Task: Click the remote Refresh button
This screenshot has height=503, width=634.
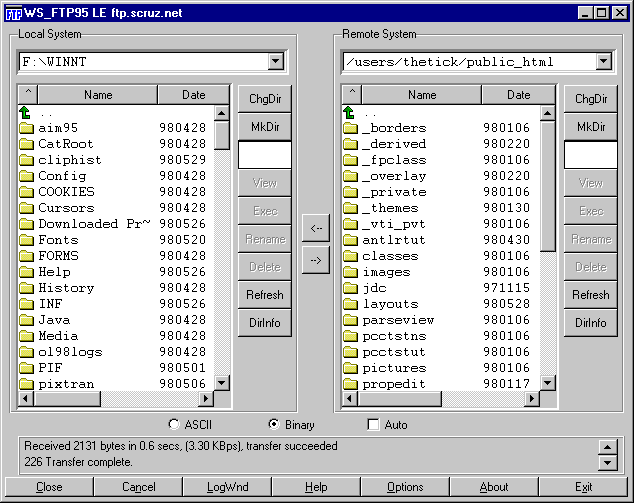Action: (x=591, y=295)
